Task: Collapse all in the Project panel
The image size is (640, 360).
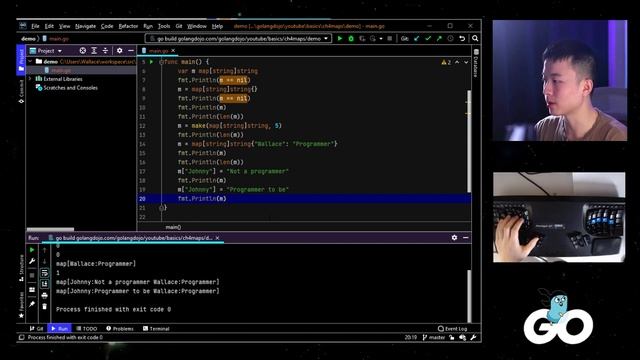Action: (x=105, y=51)
